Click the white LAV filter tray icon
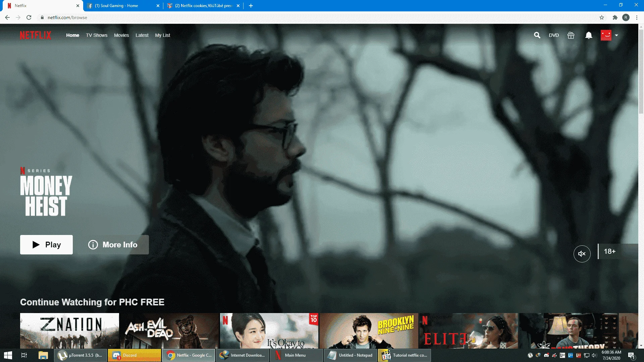This screenshot has width=644, height=362. tap(562, 355)
